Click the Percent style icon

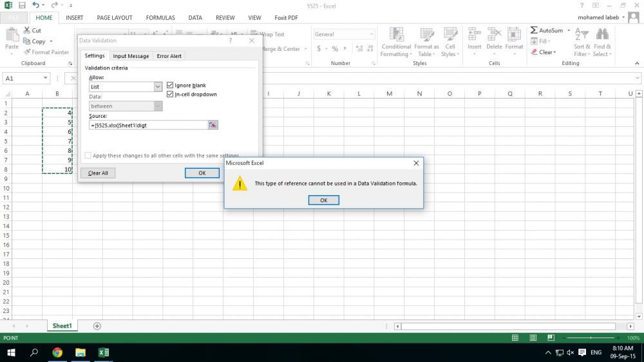[335, 48]
